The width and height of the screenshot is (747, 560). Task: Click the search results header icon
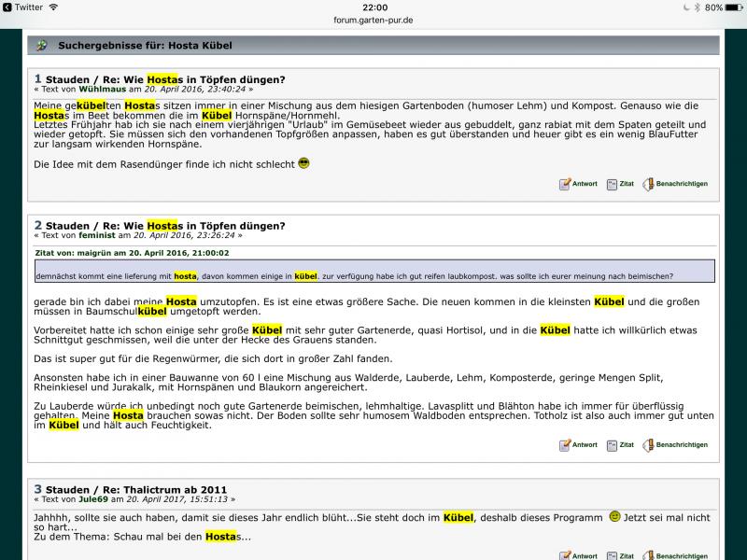[41, 46]
